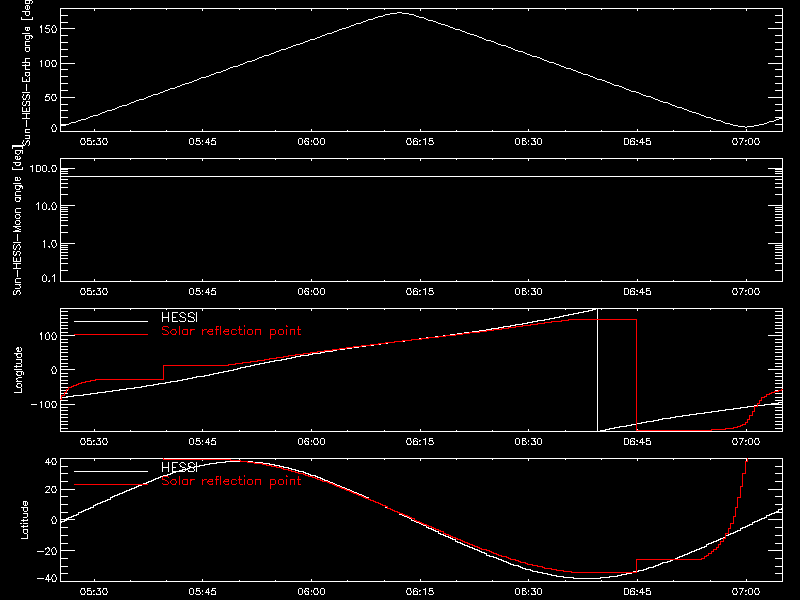This screenshot has width=800, height=600.
Task: Click the 20 tick label in Latitude plot
Action: [x=51, y=490]
